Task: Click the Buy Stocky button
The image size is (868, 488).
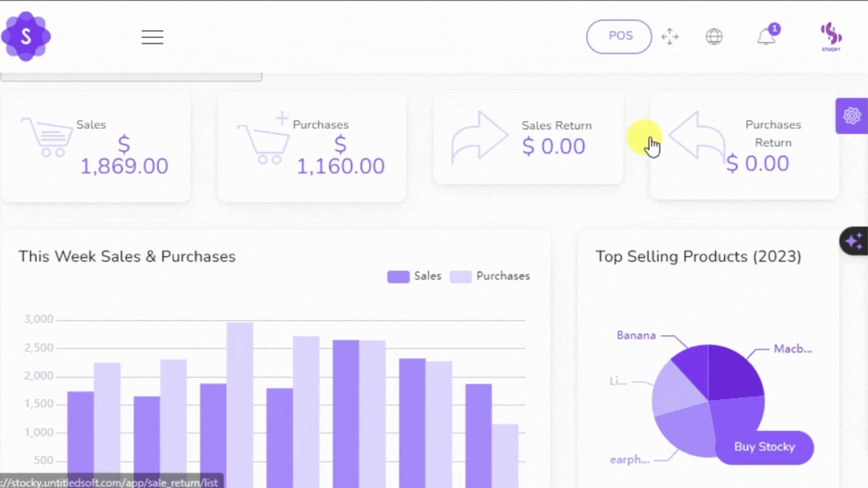Action: pyautogui.click(x=764, y=447)
